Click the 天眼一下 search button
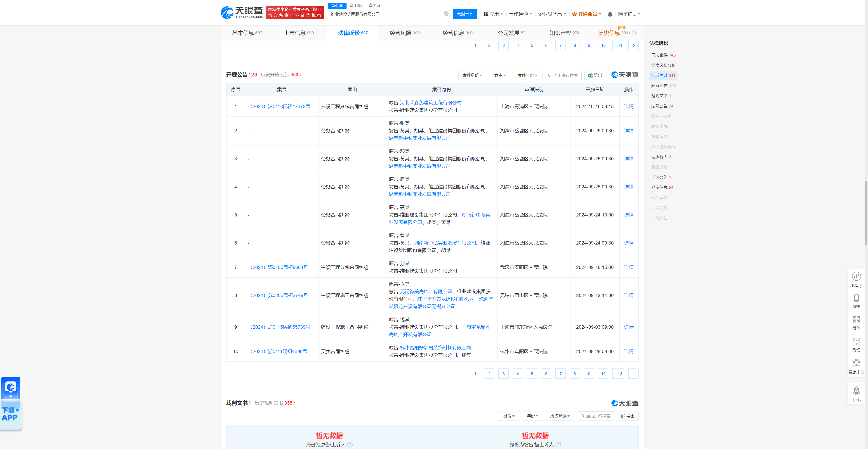The height and width of the screenshot is (449, 868). [465, 14]
